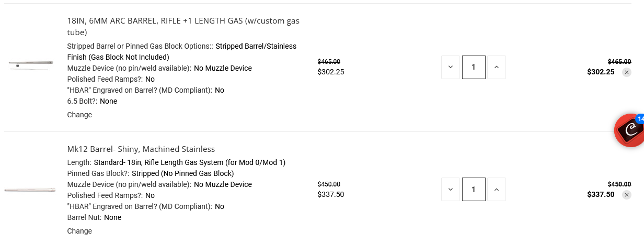Image resolution: width=644 pixels, height=243 pixels.
Task: Click the 6MM ARC barrel quantity field
Action: 474,67
